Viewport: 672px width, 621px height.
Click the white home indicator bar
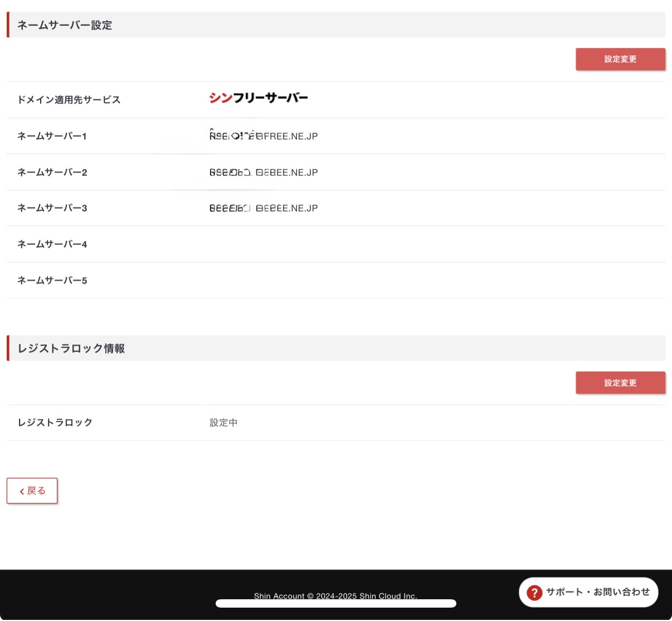point(336,603)
